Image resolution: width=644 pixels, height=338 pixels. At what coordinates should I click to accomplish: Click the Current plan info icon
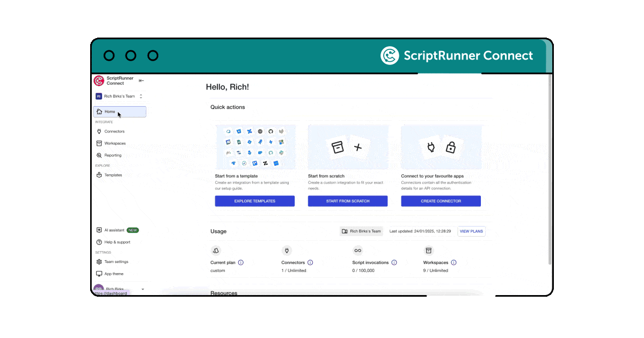[x=240, y=262]
